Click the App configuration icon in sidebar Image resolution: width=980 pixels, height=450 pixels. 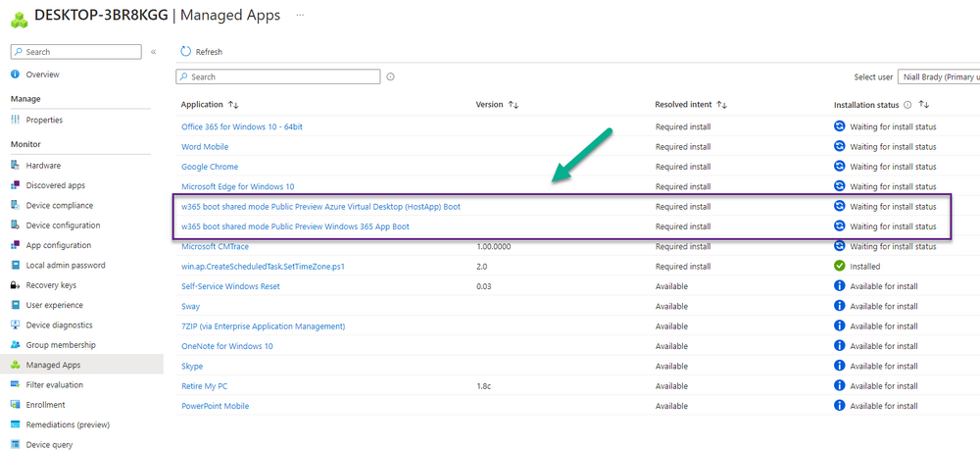point(16,246)
